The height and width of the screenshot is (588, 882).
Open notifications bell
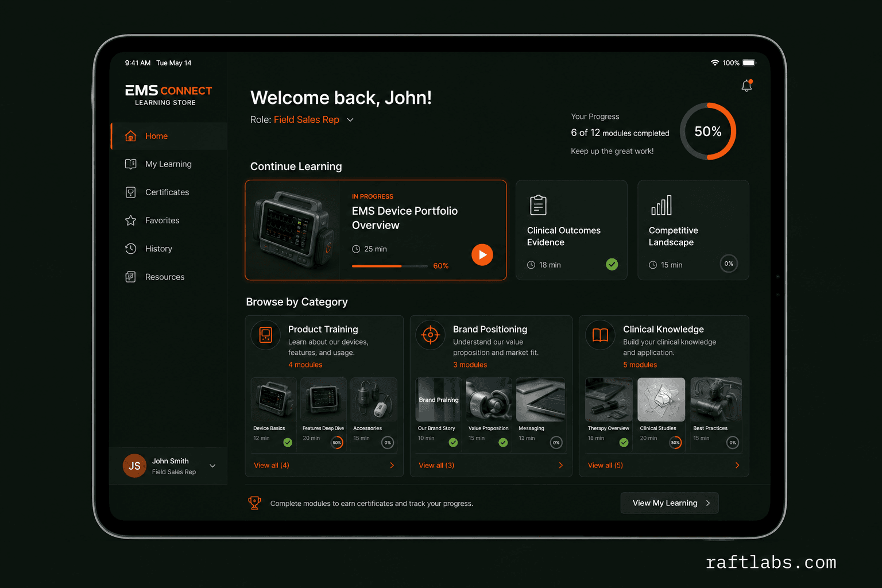coord(746,86)
